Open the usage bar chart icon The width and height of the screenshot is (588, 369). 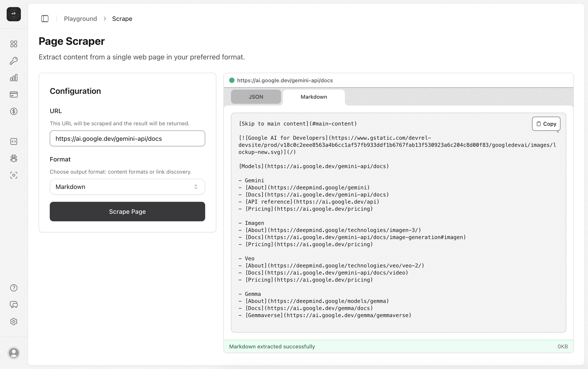(x=14, y=78)
